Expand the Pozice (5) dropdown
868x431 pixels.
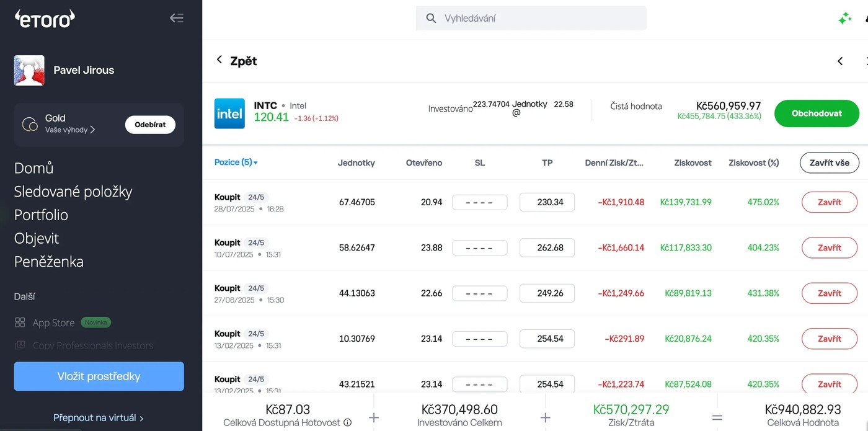(236, 162)
